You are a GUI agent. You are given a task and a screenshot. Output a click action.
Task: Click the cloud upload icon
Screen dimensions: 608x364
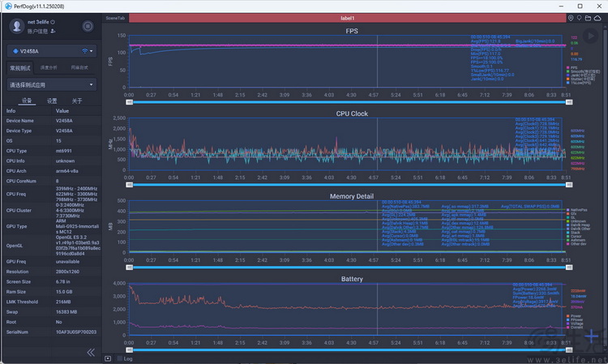pos(597,18)
